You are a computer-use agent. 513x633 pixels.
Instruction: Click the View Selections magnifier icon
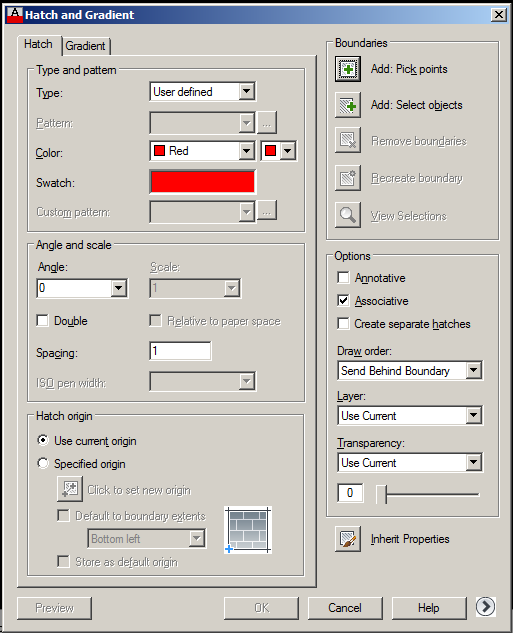pos(348,215)
